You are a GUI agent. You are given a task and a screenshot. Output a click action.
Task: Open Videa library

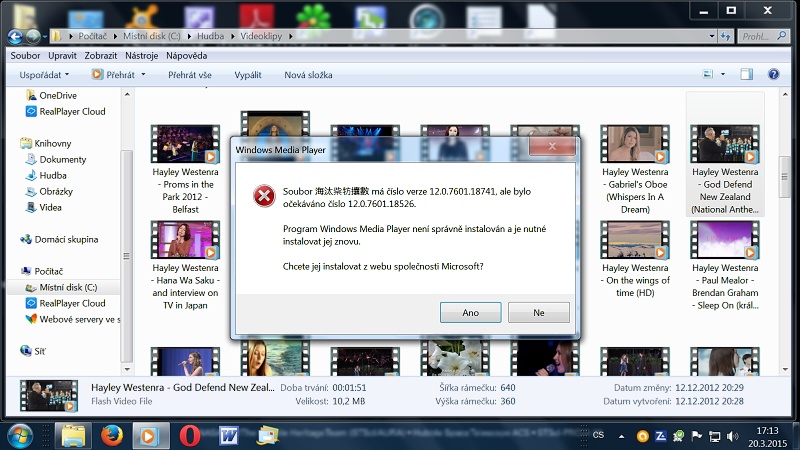click(43, 207)
